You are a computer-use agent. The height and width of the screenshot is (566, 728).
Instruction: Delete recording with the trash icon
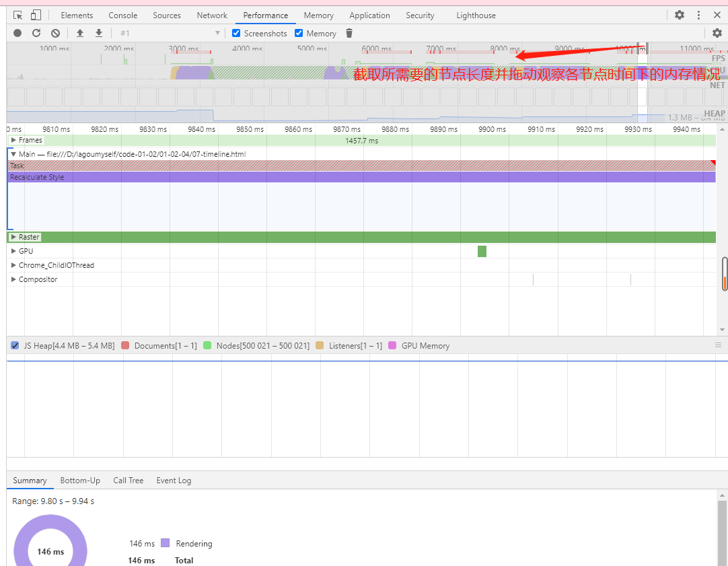349,32
